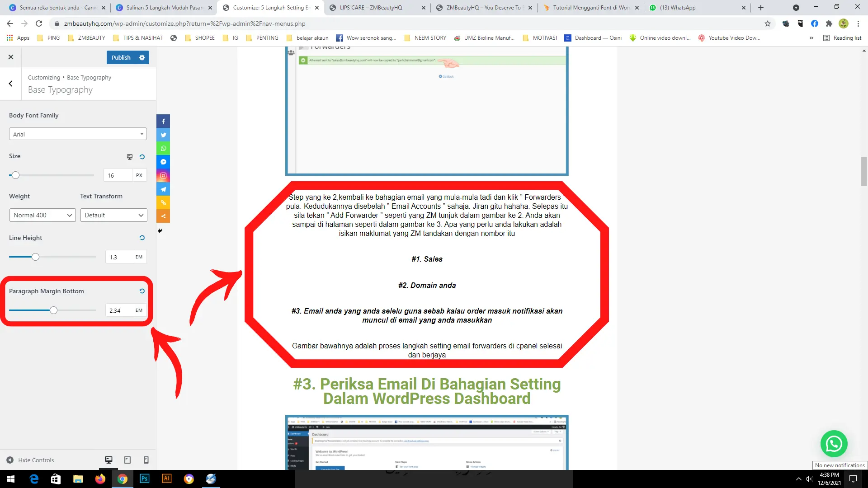Click Hide Controls

point(30,460)
